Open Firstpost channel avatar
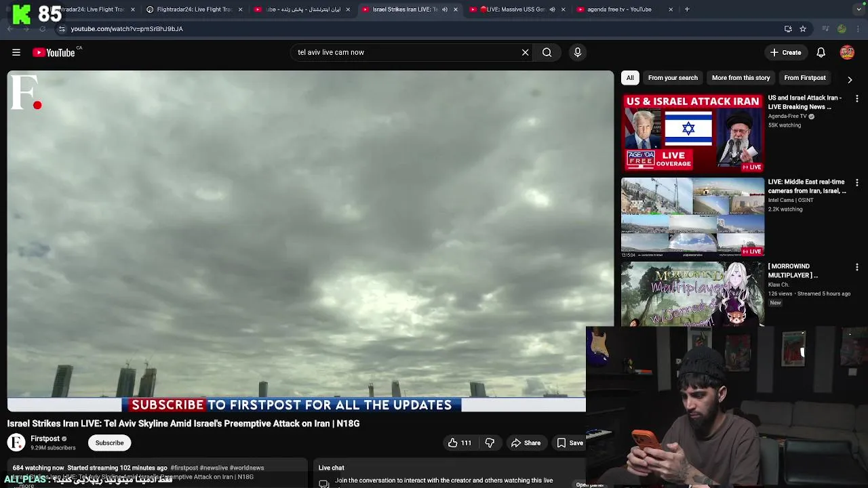This screenshot has width=868, height=488. (16, 443)
